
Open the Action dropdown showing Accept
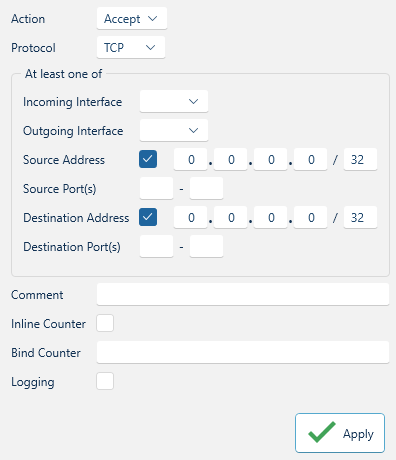[132, 19]
